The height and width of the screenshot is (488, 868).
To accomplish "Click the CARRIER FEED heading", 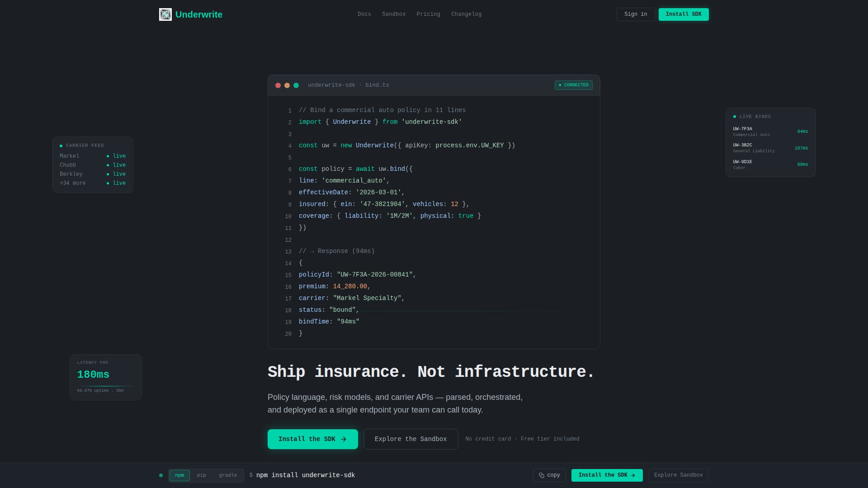I will (x=85, y=145).
